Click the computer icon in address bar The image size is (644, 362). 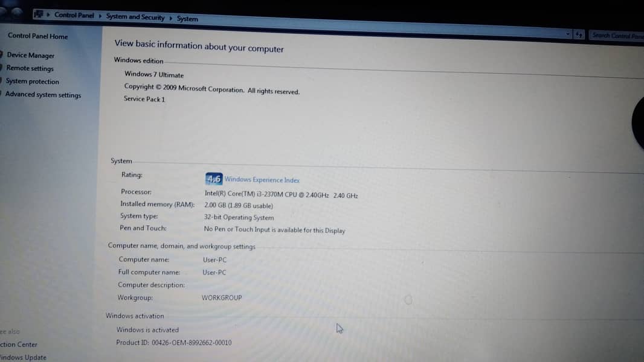pos(39,14)
